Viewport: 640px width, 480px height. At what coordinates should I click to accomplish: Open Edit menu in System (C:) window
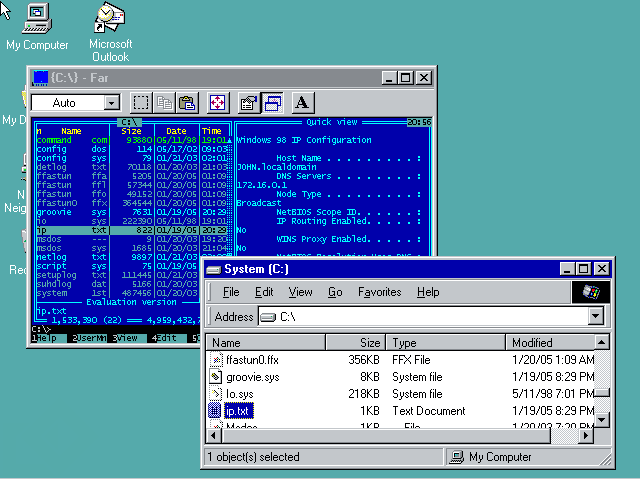click(264, 292)
